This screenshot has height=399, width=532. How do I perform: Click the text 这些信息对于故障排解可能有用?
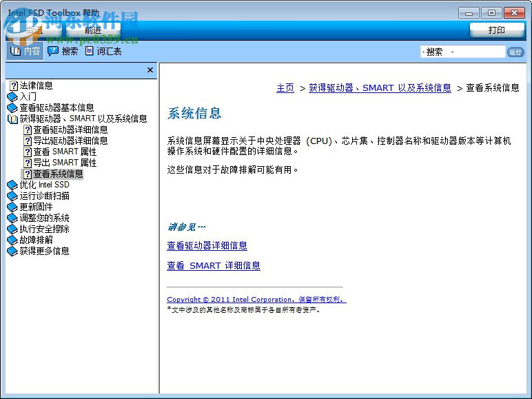pos(232,170)
